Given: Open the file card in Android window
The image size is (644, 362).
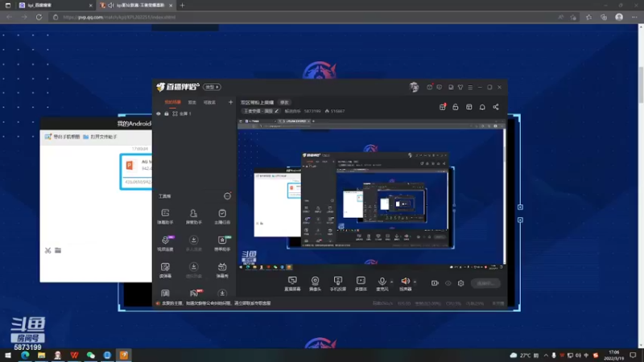Looking at the screenshot, I should click(136, 171).
